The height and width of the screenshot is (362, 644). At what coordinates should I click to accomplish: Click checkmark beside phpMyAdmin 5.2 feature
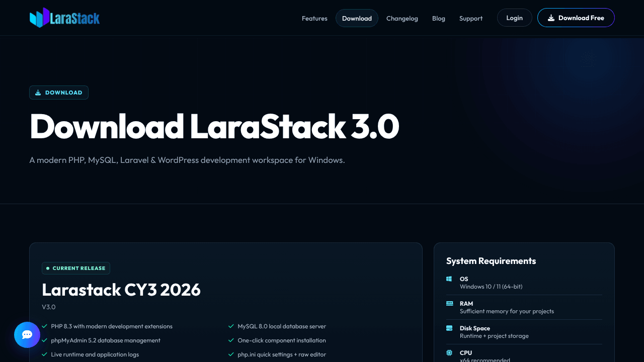(45, 340)
